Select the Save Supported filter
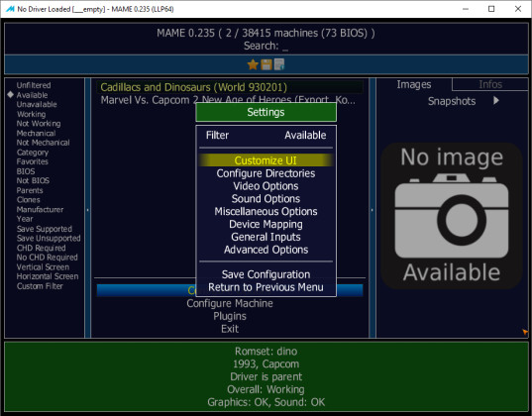This screenshot has width=532, height=416. click(x=45, y=229)
